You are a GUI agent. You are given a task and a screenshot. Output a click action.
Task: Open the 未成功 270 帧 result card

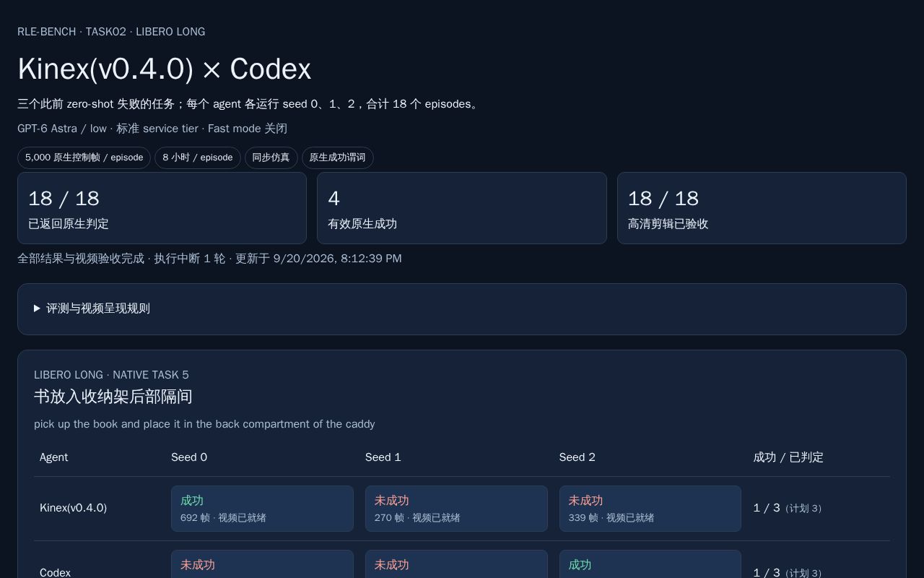456,509
